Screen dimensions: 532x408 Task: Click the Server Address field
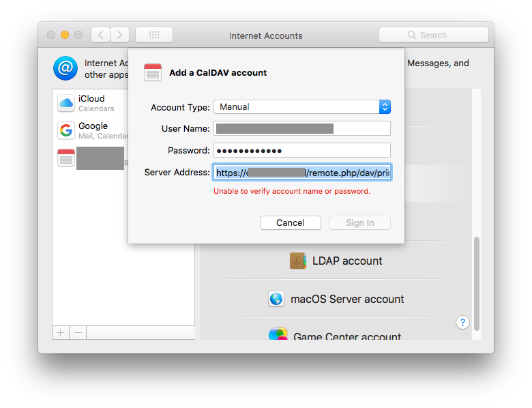click(302, 172)
